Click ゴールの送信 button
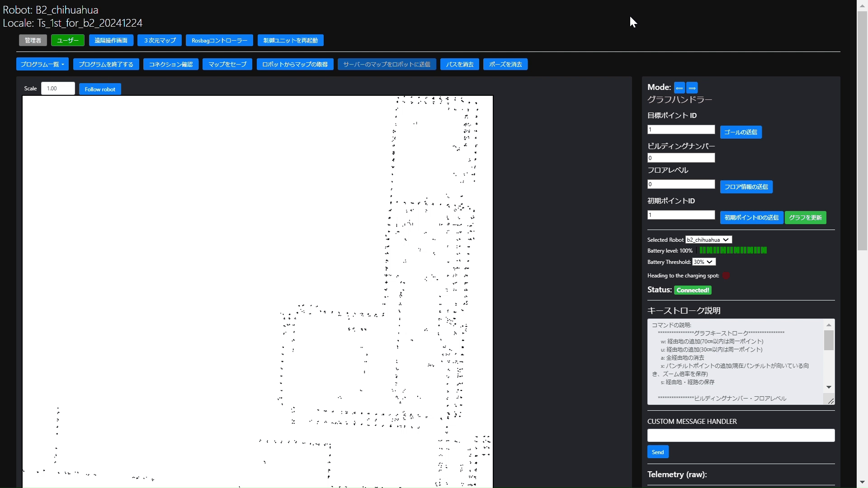 [741, 132]
